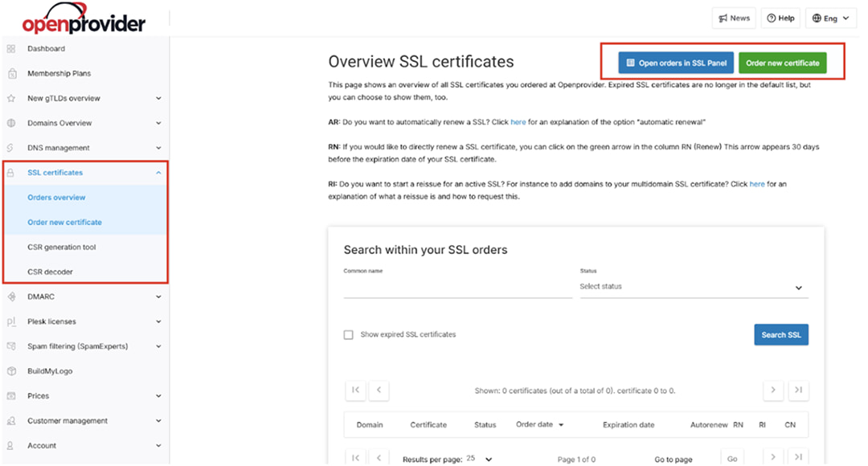
Task: Click the Autorenew column header
Action: [709, 425]
